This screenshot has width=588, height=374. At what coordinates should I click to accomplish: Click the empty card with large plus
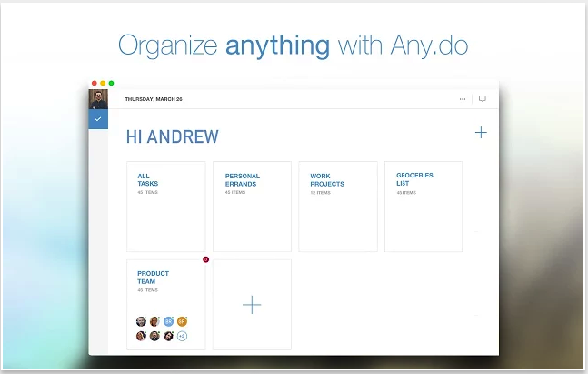click(252, 305)
